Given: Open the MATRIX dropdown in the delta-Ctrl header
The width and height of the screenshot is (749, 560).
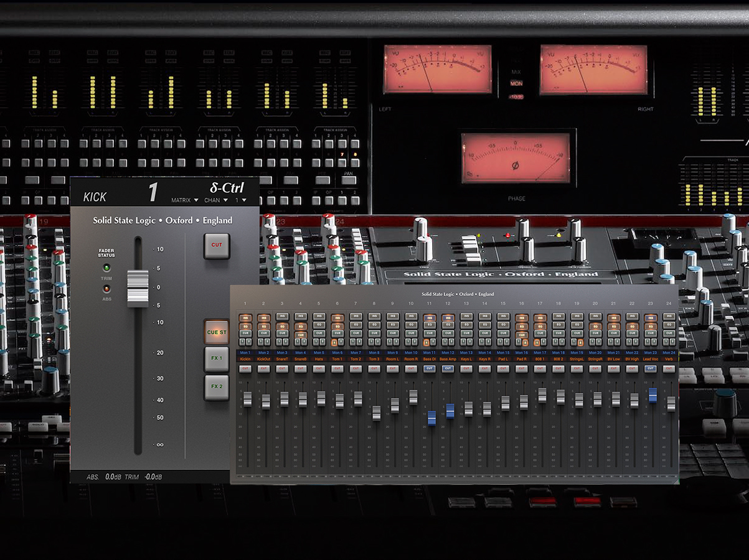Looking at the screenshot, I should [183, 200].
